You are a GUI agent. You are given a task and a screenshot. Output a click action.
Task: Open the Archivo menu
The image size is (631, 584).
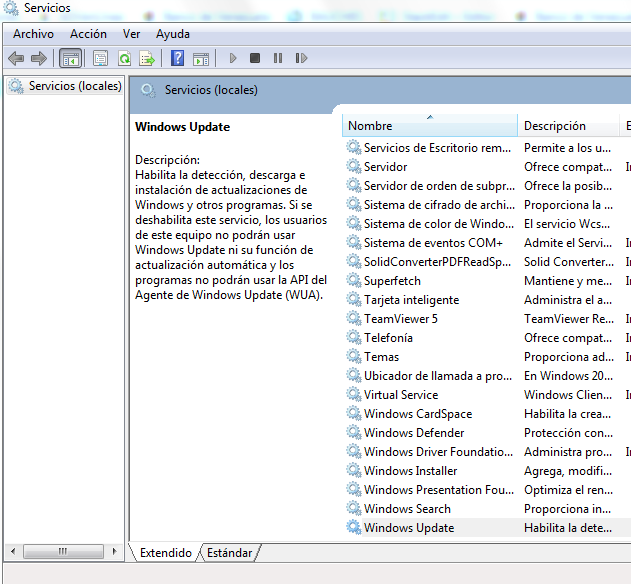click(x=33, y=34)
